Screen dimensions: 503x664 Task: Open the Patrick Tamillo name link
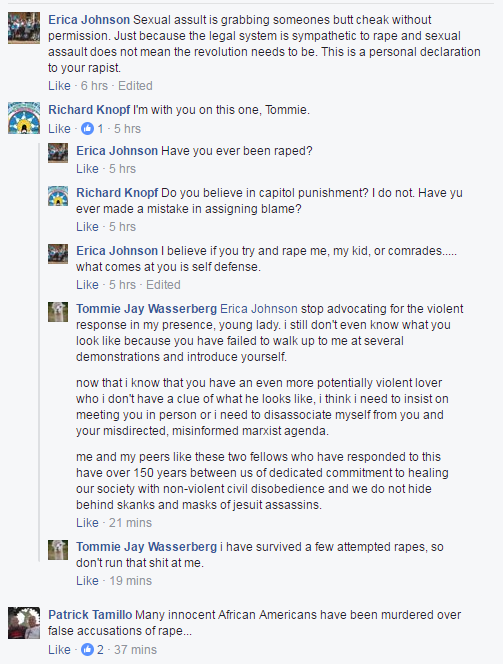pyautogui.click(x=90, y=614)
